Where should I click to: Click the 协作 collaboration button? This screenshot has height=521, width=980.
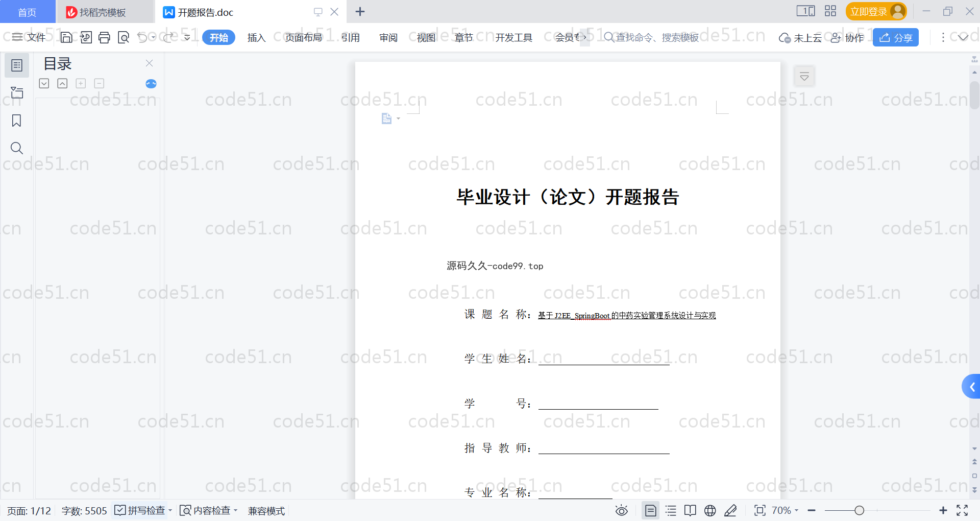[x=847, y=37]
